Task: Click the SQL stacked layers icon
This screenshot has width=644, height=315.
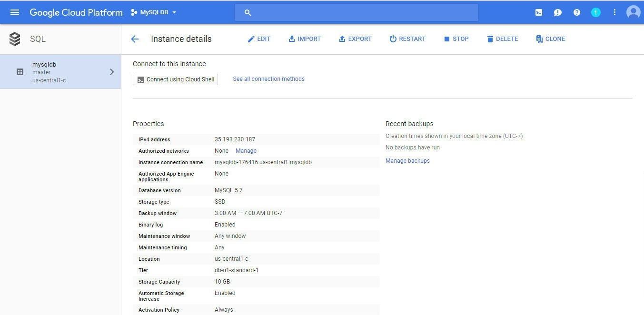Action: 15,39
